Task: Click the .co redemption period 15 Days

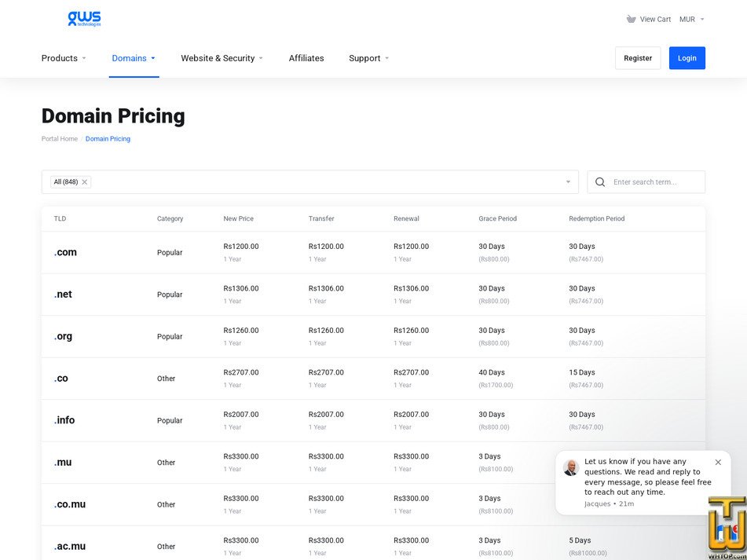Action: [582, 372]
